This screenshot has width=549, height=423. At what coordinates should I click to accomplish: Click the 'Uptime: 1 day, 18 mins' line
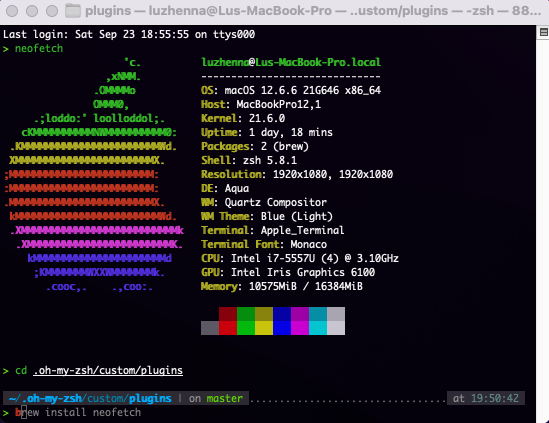[267, 132]
